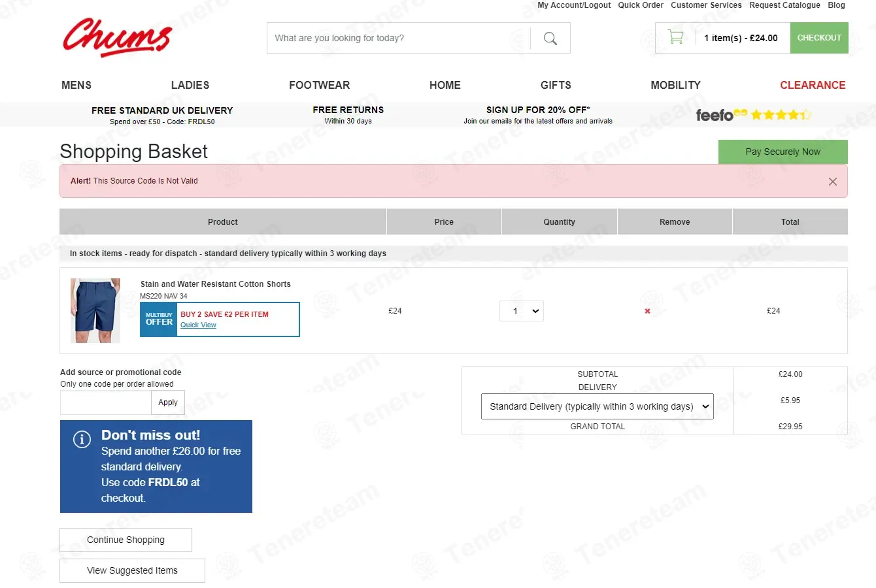Click the MS220 NAV 34 product code
Viewport: 876px width, 588px height.
click(x=163, y=296)
